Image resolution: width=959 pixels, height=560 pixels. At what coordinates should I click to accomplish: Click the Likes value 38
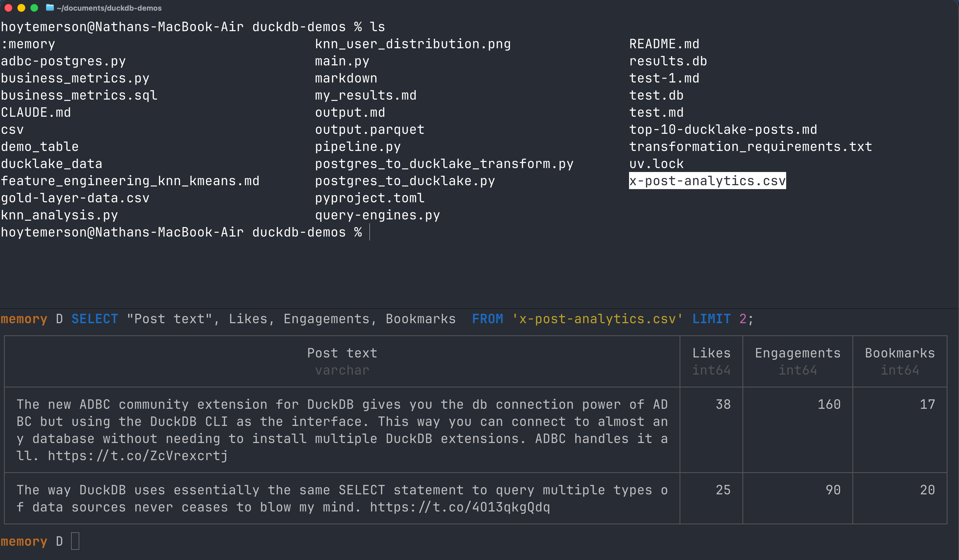coord(723,404)
